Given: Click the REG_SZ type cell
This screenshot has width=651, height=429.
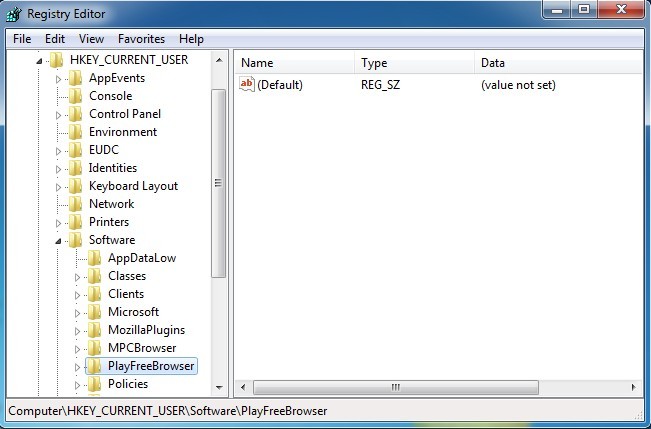Looking at the screenshot, I should click(x=381, y=85).
